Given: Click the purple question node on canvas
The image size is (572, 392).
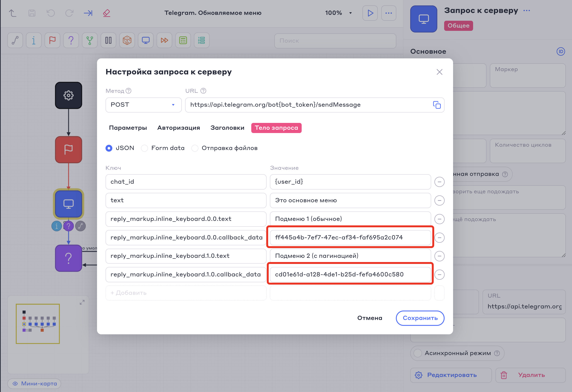Looking at the screenshot, I should pyautogui.click(x=69, y=258).
